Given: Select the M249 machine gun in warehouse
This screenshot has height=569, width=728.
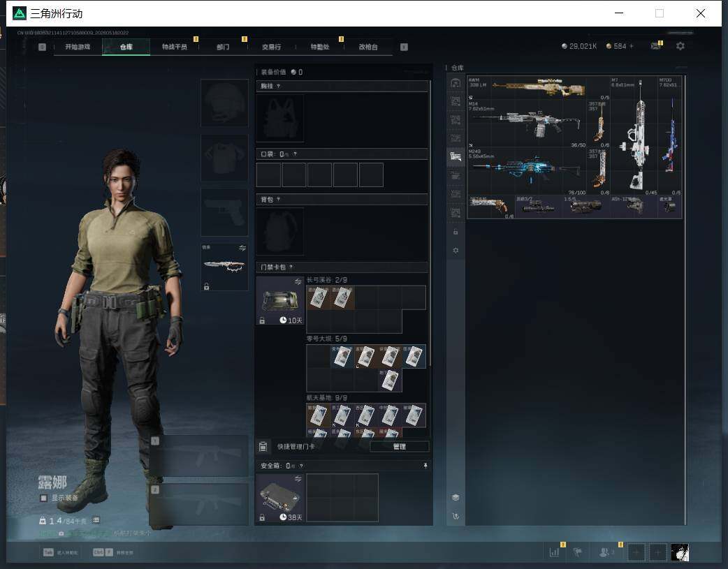Looking at the screenshot, I should coord(527,171).
